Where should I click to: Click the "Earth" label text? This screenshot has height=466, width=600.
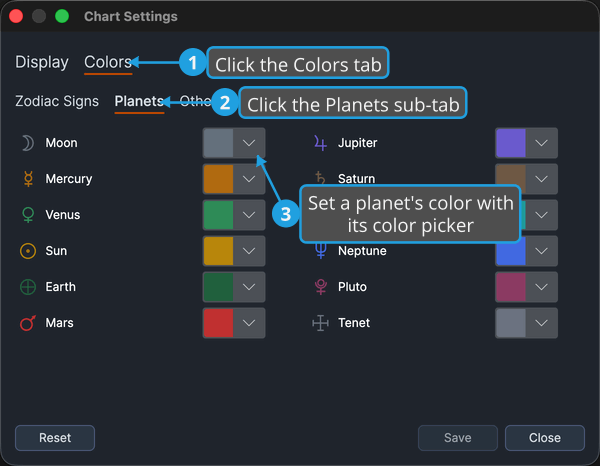pyautogui.click(x=60, y=287)
